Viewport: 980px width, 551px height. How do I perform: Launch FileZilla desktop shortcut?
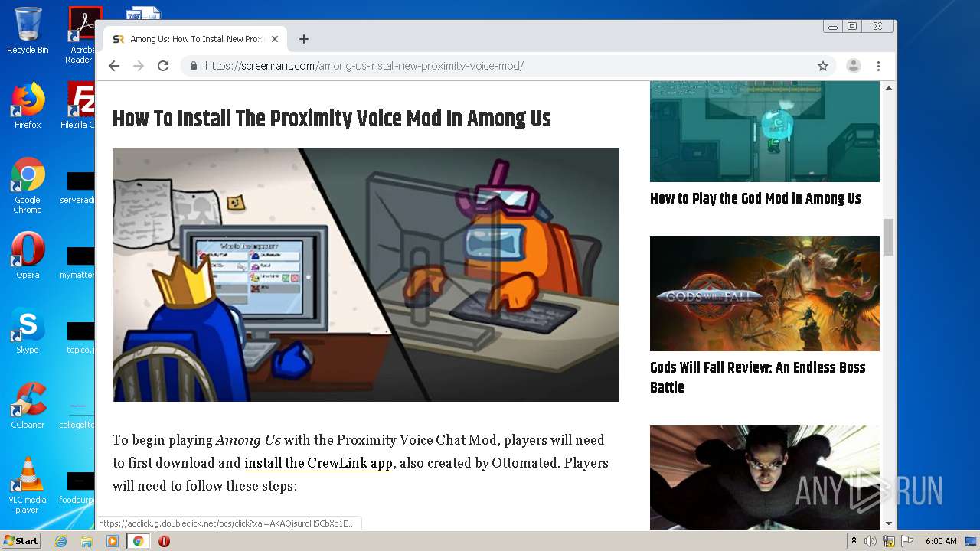pos(78,106)
